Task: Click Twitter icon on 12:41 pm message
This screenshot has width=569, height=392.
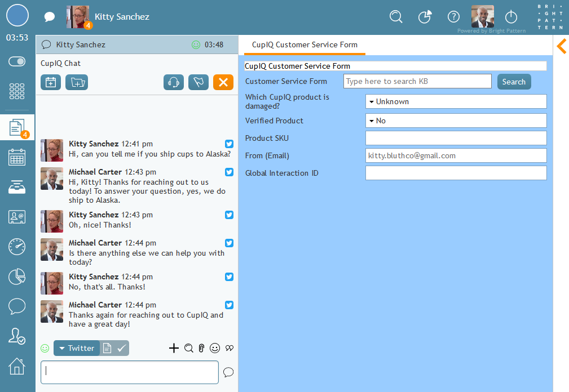Action: pyautogui.click(x=229, y=144)
